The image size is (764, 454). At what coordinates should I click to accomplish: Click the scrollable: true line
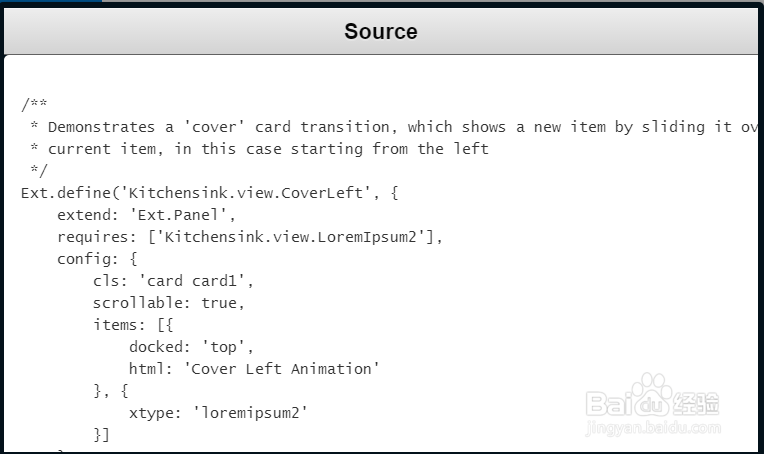click(168, 303)
